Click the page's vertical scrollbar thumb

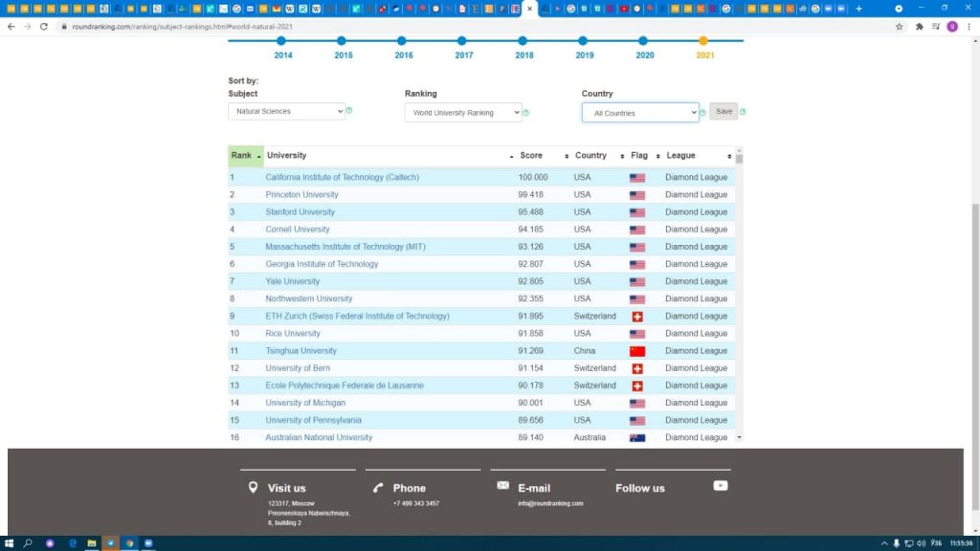tap(975, 356)
